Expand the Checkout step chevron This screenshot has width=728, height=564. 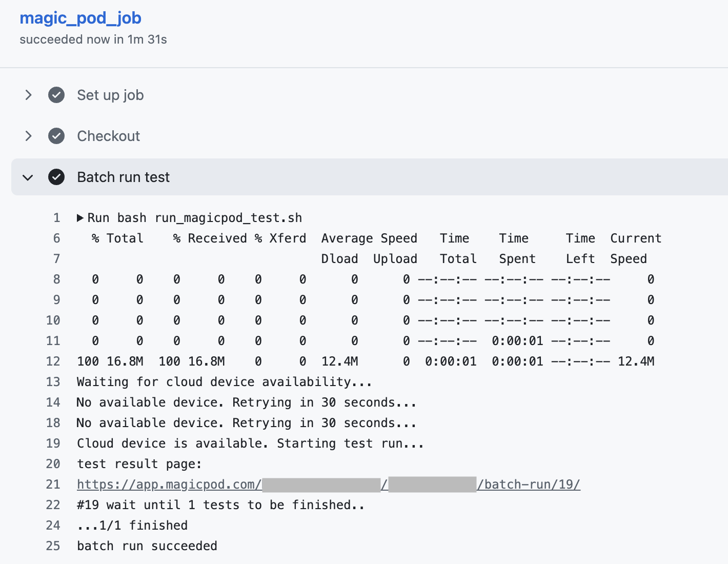point(28,136)
